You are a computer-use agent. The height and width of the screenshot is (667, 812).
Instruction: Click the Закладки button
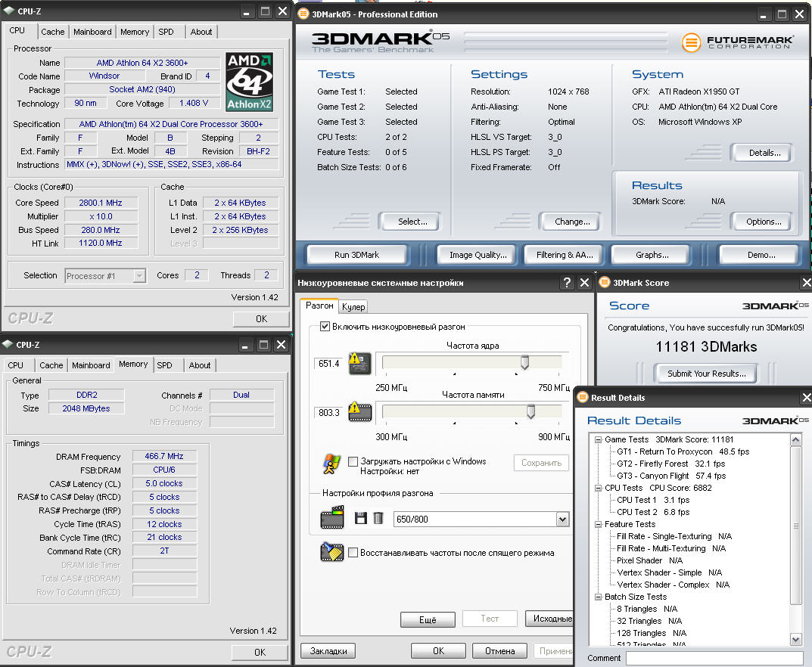point(328,651)
